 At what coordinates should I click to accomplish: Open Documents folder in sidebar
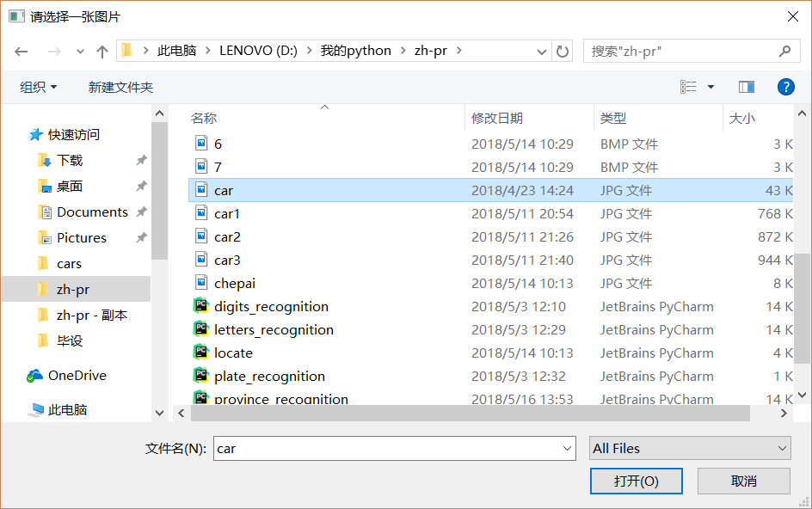[x=92, y=212]
